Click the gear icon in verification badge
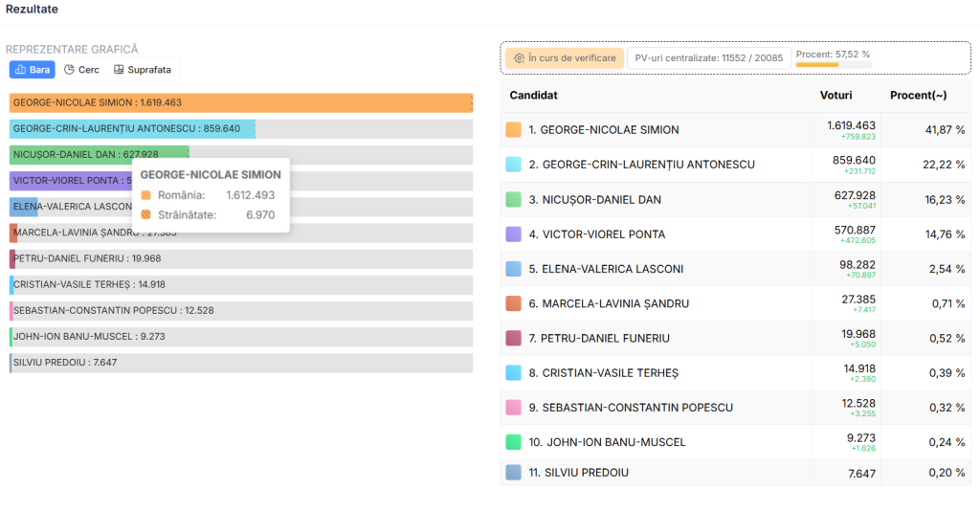980x511 pixels. (519, 58)
